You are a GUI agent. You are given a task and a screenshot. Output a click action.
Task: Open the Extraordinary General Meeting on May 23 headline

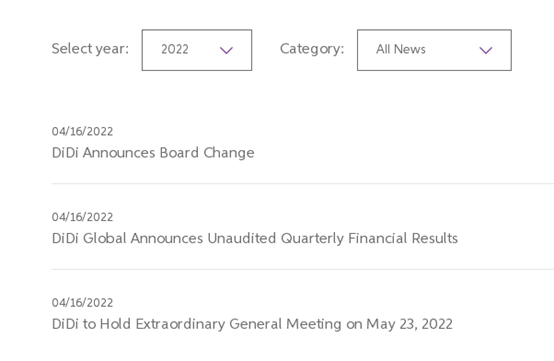(x=252, y=324)
